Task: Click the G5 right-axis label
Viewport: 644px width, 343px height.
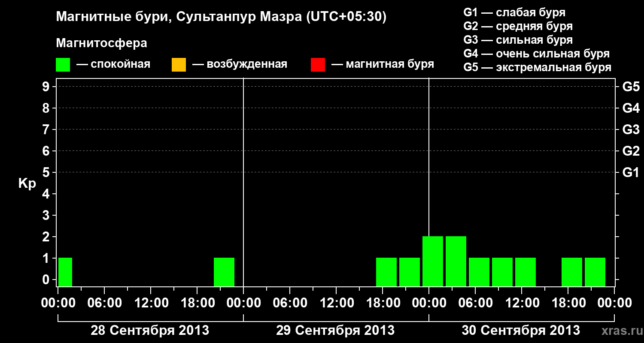Action: point(631,87)
